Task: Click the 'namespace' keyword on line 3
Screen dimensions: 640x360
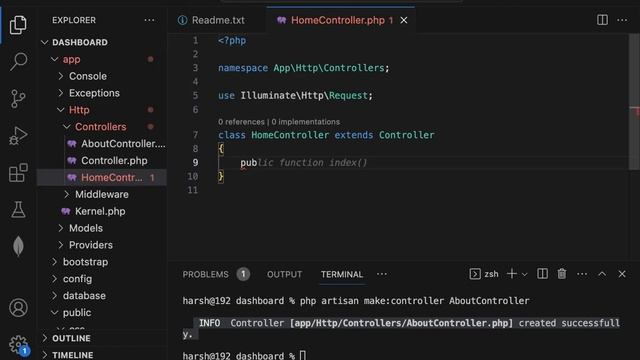Action: [x=243, y=68]
